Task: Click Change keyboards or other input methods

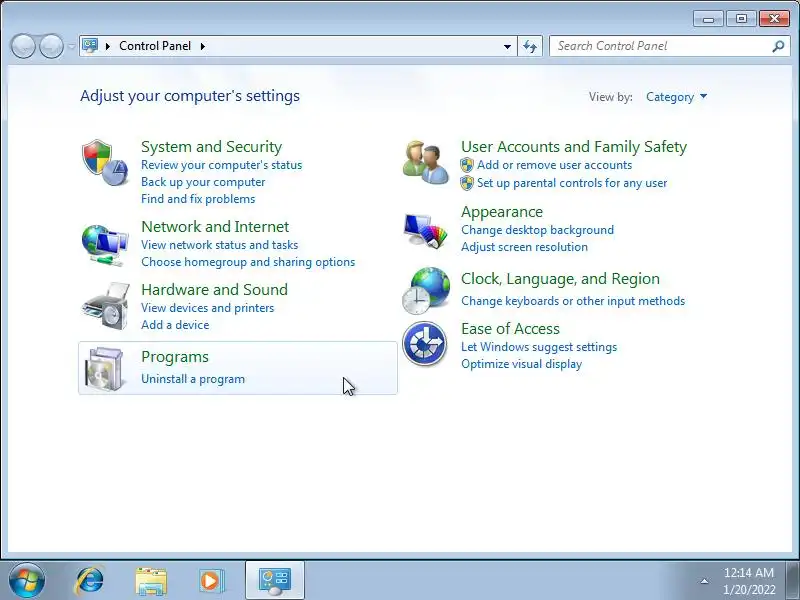Action: point(573,301)
